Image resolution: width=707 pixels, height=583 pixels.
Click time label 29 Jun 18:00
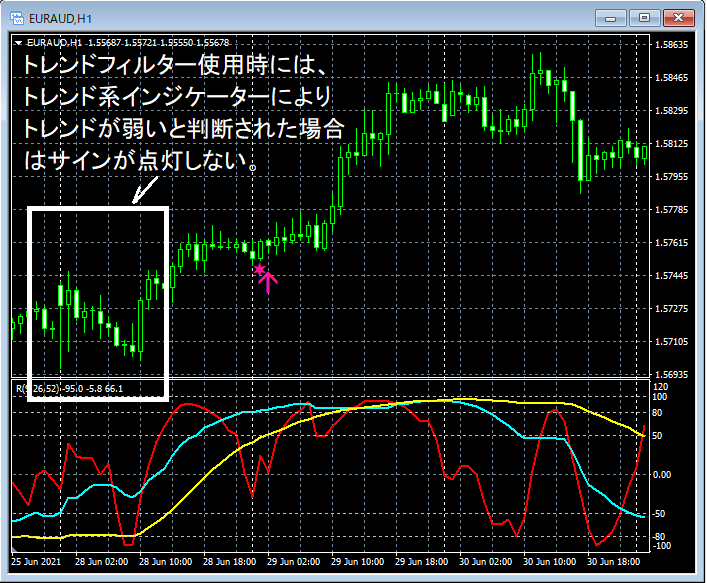tap(422, 562)
